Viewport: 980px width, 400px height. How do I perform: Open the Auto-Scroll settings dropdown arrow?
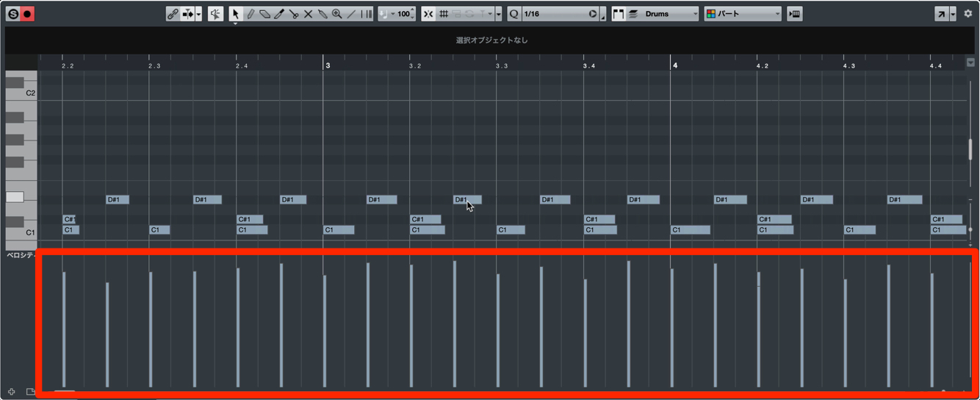198,14
